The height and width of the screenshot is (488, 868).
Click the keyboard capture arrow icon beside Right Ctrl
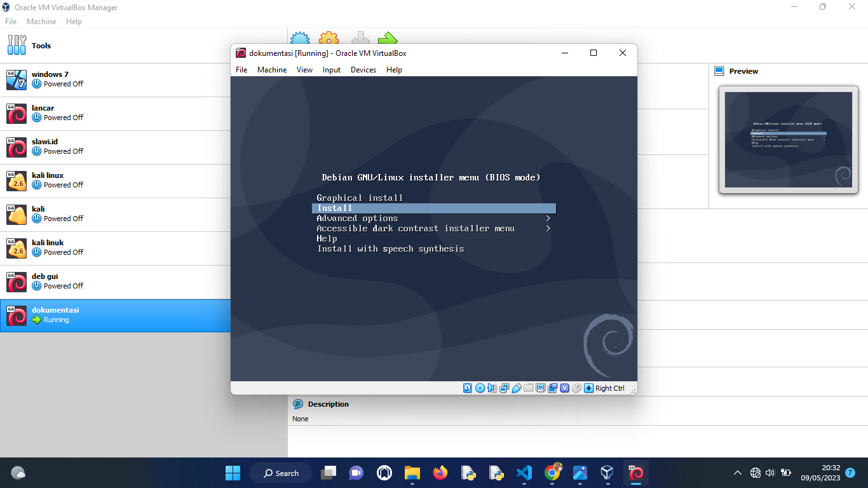pyautogui.click(x=589, y=388)
